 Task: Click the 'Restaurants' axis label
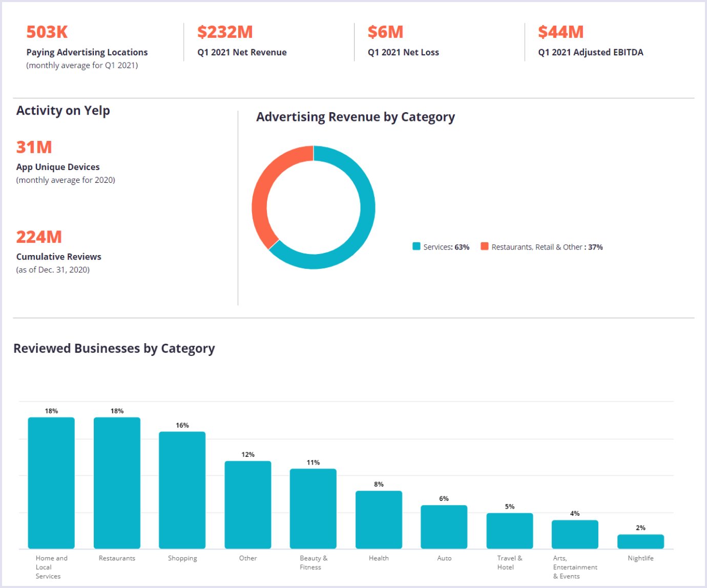click(117, 558)
